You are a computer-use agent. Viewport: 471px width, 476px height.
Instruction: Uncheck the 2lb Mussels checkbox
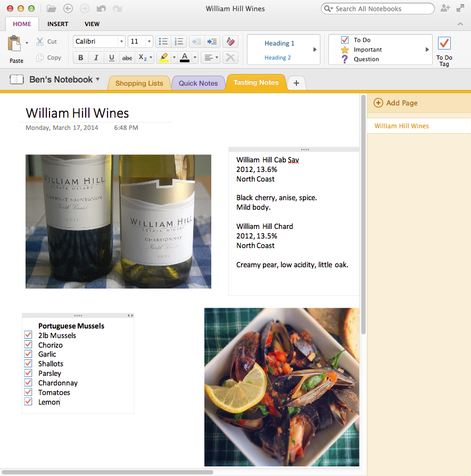[28, 335]
